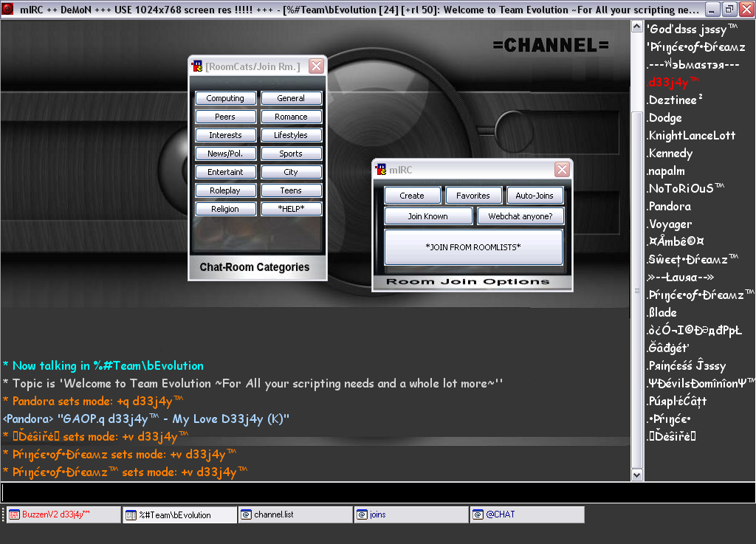
Task: Click the chat scrollbar down arrow
Action: tap(637, 475)
